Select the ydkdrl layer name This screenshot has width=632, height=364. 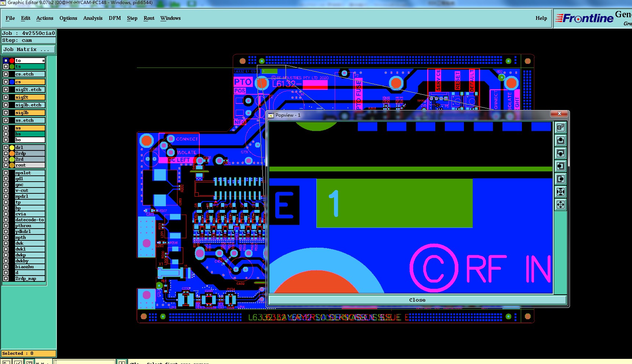pos(30,232)
